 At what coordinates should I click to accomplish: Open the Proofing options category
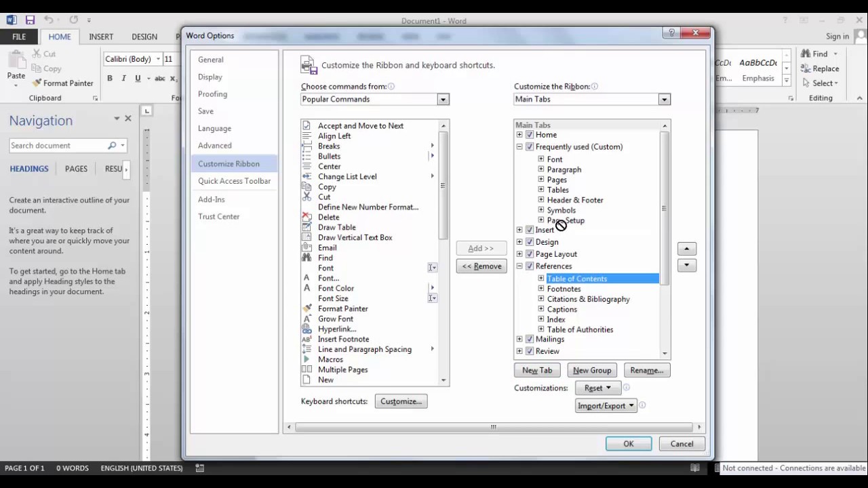[234, 94]
